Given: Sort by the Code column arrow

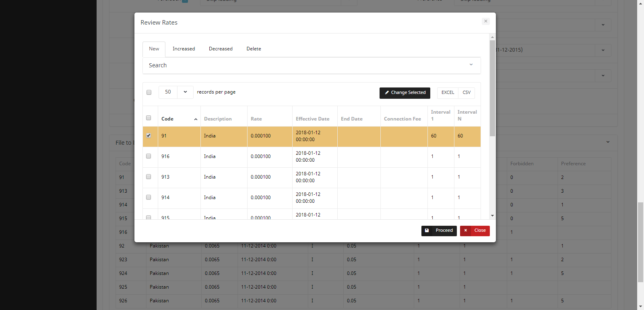Looking at the screenshot, I should 196,119.
